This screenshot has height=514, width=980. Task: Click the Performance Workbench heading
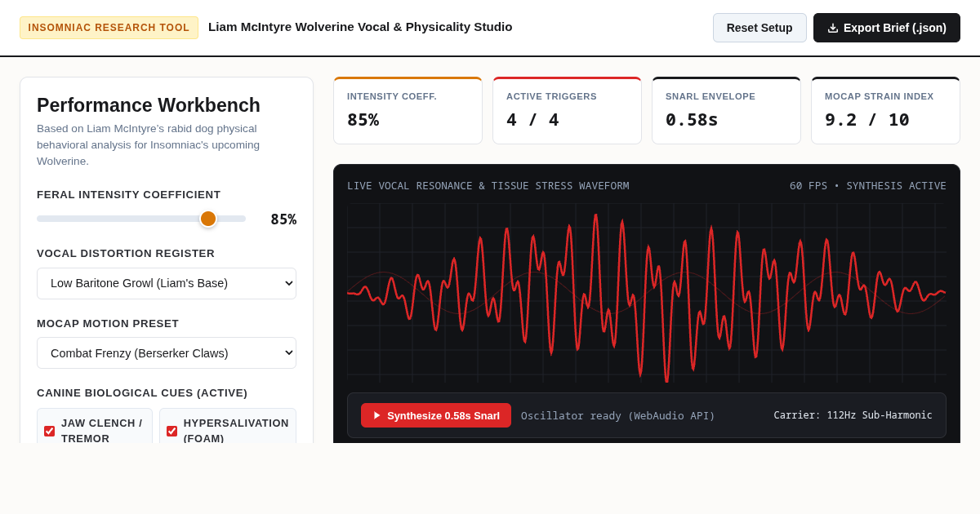[149, 105]
